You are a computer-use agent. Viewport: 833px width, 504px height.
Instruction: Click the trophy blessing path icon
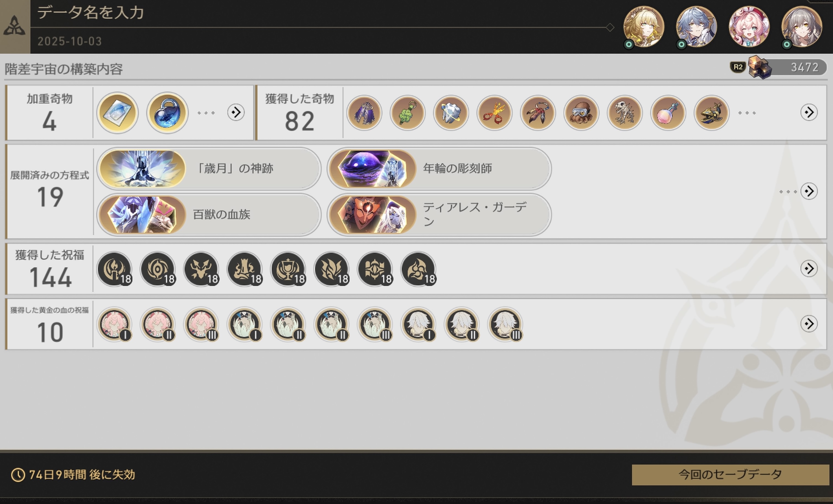coord(288,269)
